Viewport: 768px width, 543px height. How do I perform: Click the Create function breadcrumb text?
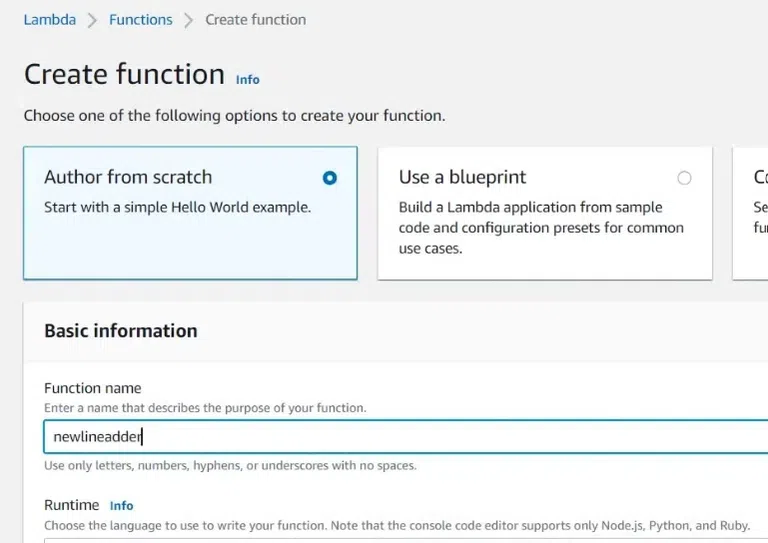[255, 19]
